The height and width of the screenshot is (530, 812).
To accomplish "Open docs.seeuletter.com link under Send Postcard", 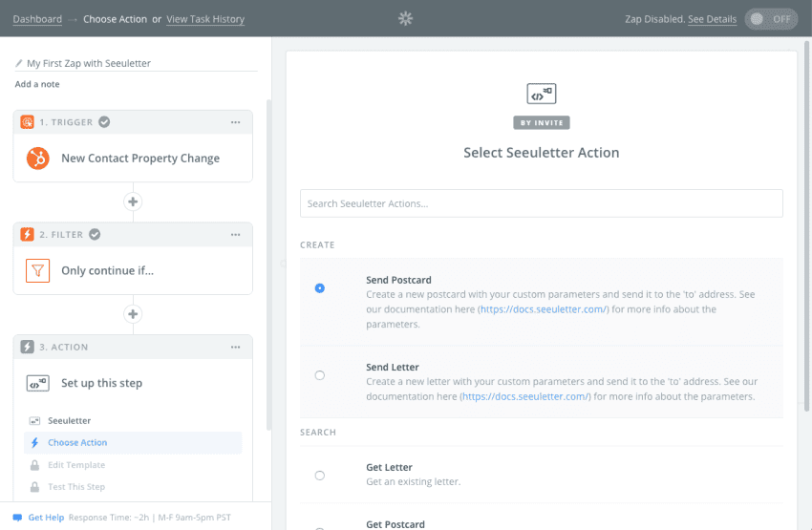I will point(544,309).
